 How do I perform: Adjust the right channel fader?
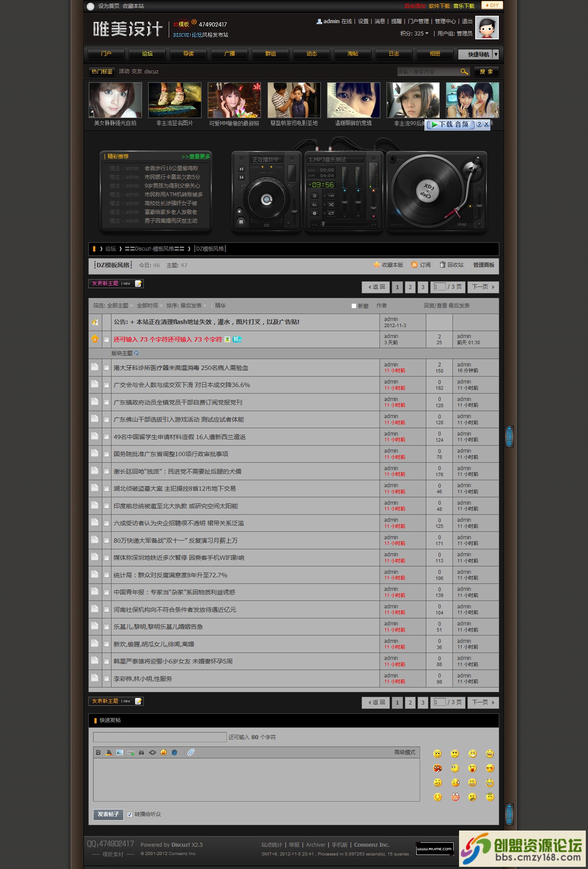[x=358, y=202]
